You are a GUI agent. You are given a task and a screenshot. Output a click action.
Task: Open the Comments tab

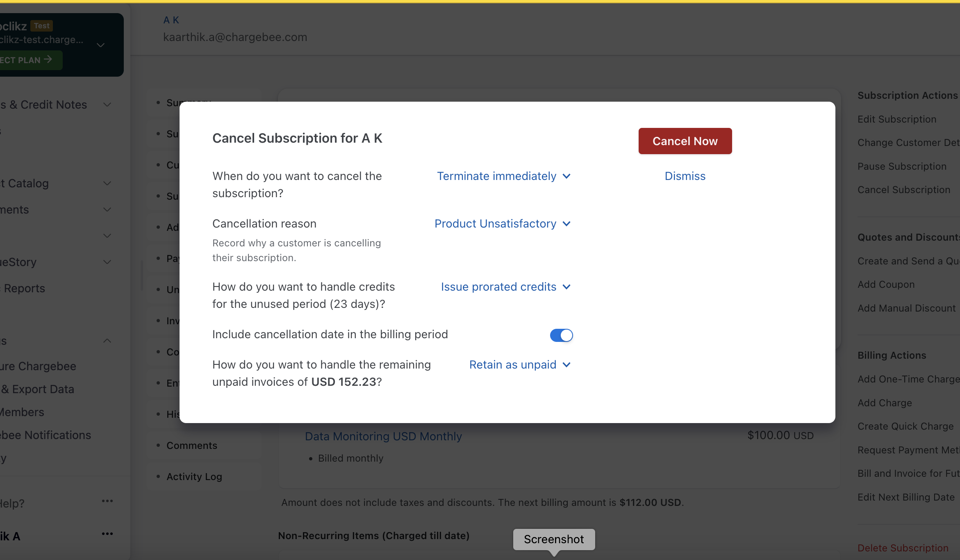click(x=191, y=445)
